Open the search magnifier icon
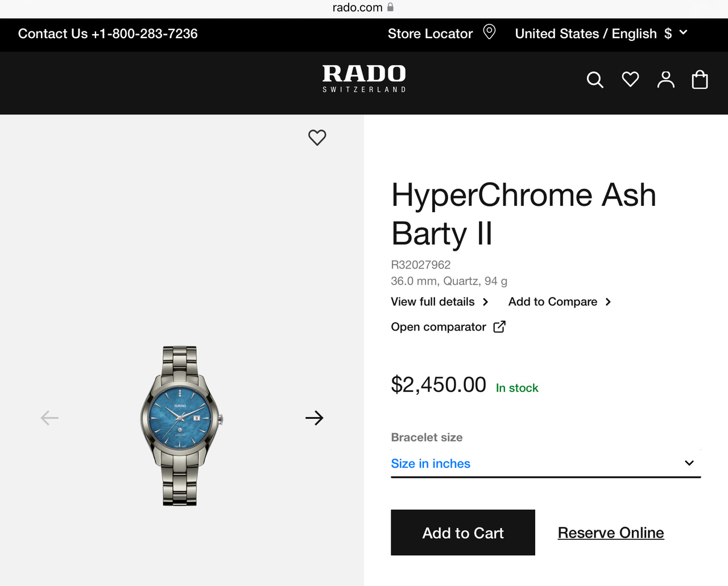 pyautogui.click(x=595, y=80)
